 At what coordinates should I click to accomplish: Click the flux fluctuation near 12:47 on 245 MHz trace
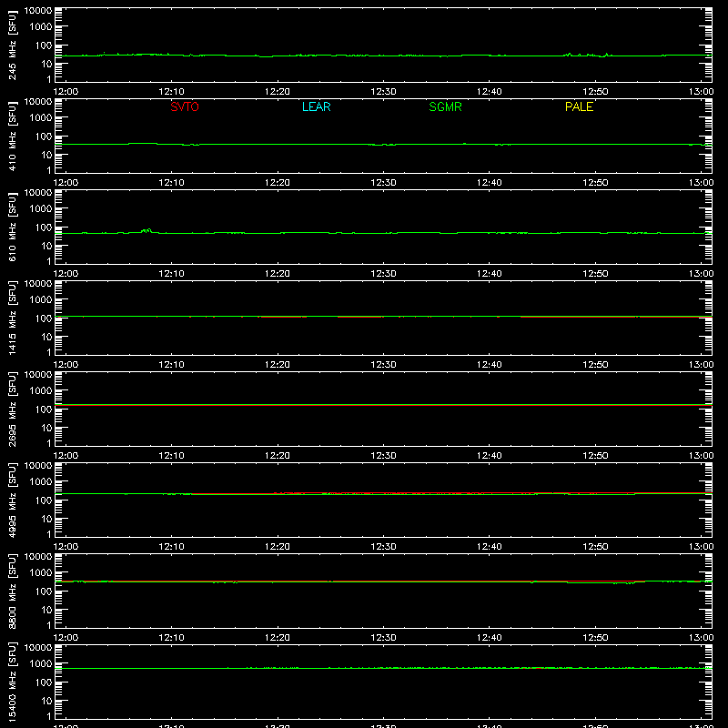[569, 55]
